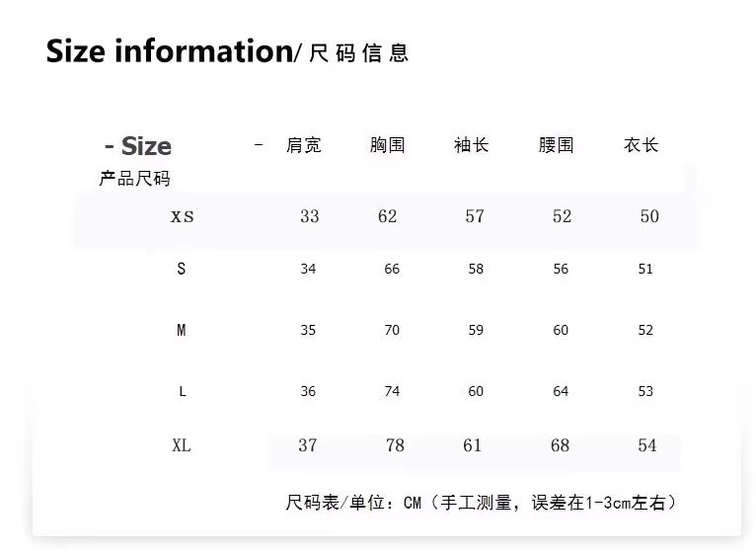Select the L waist value 64

561,391
